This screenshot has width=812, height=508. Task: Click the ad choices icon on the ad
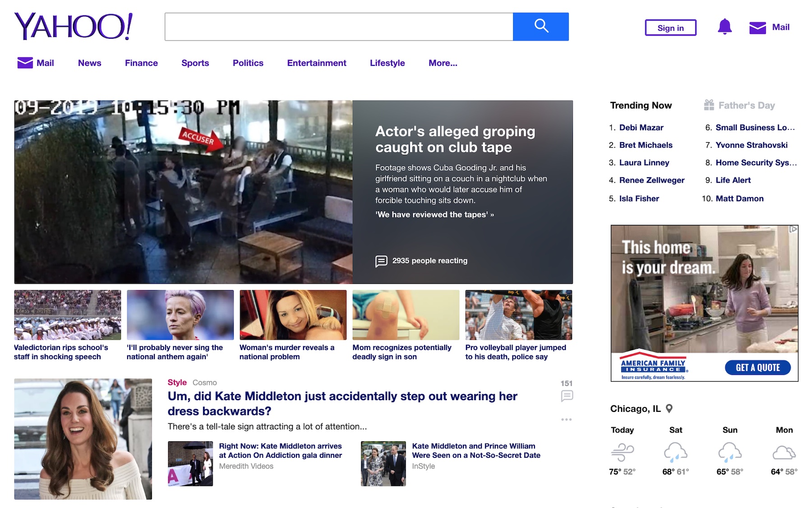(793, 229)
